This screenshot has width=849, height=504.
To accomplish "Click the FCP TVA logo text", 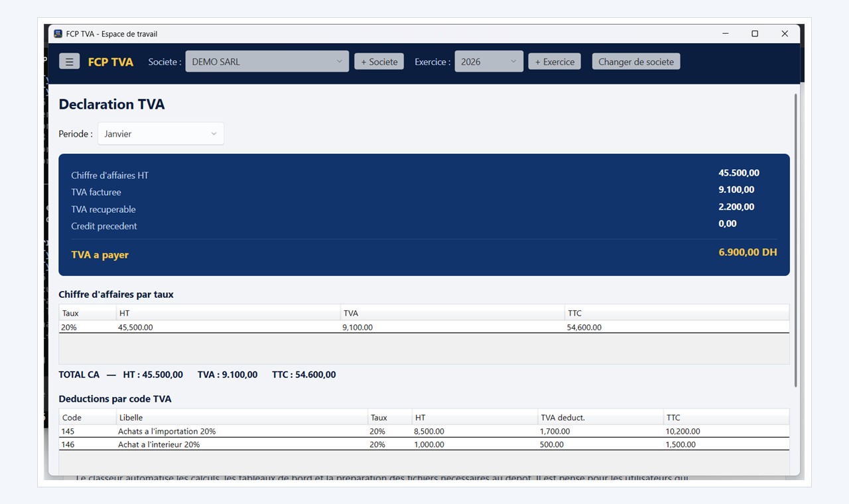I will (111, 62).
